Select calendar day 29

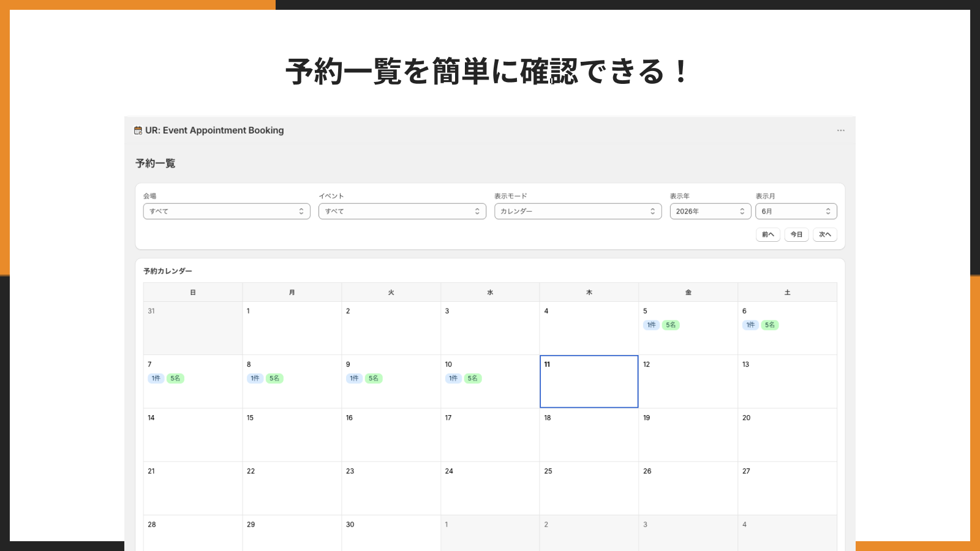coord(292,533)
